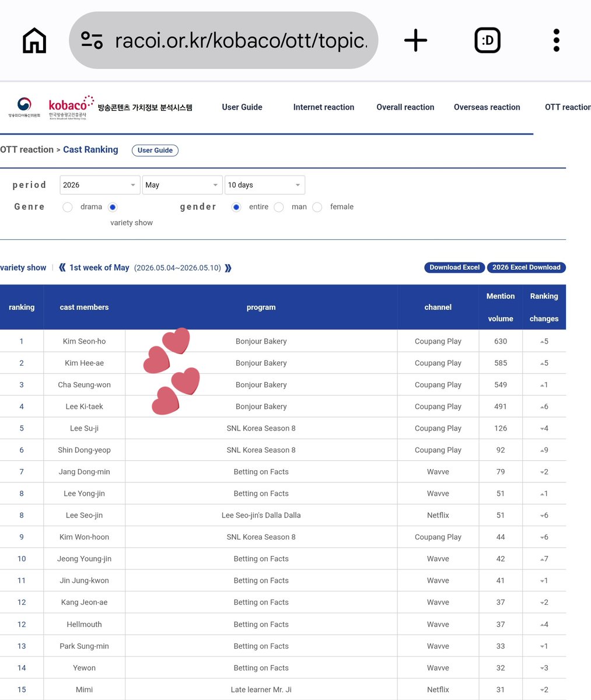Click the channel column header

pyautogui.click(x=438, y=307)
